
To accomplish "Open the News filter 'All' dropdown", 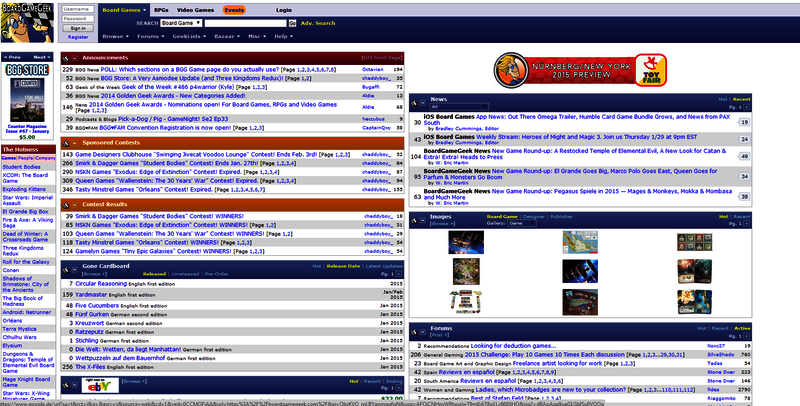I will click(453, 108).
